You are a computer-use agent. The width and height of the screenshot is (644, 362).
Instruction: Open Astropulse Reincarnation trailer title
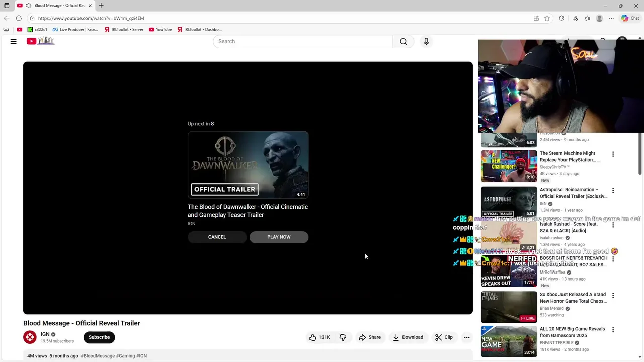tap(573, 193)
